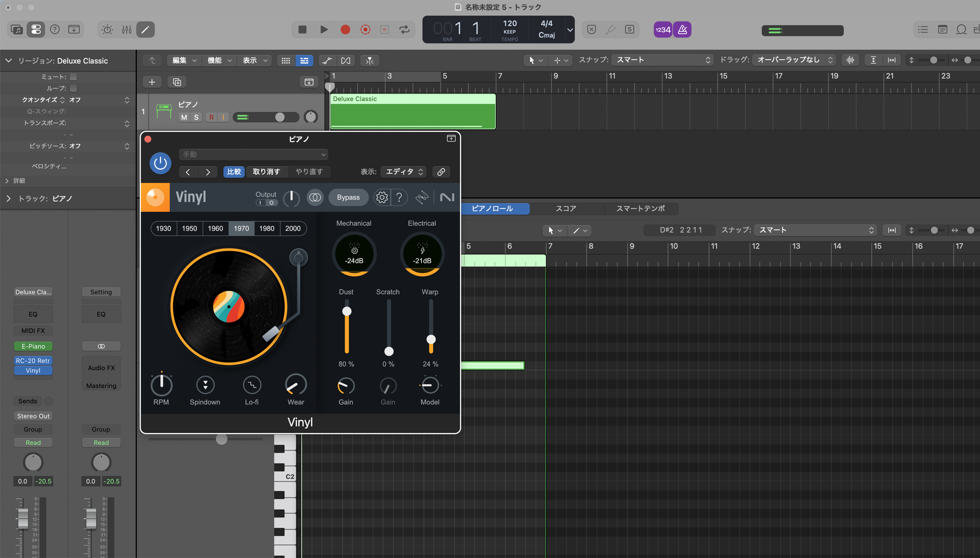Open the Library icon in control bar
The width and height of the screenshot is (980, 558).
coord(16,30)
